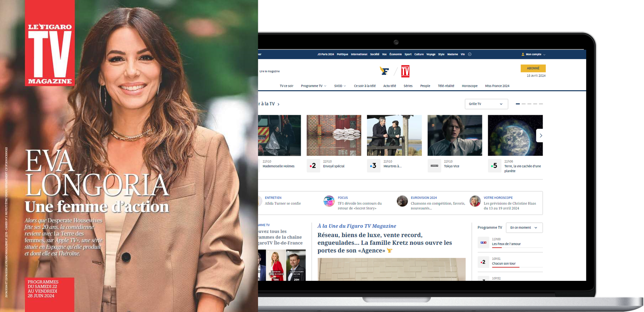Click the Tokyo Vice programme thumbnail
The width and height of the screenshot is (644, 312).
coord(455,135)
